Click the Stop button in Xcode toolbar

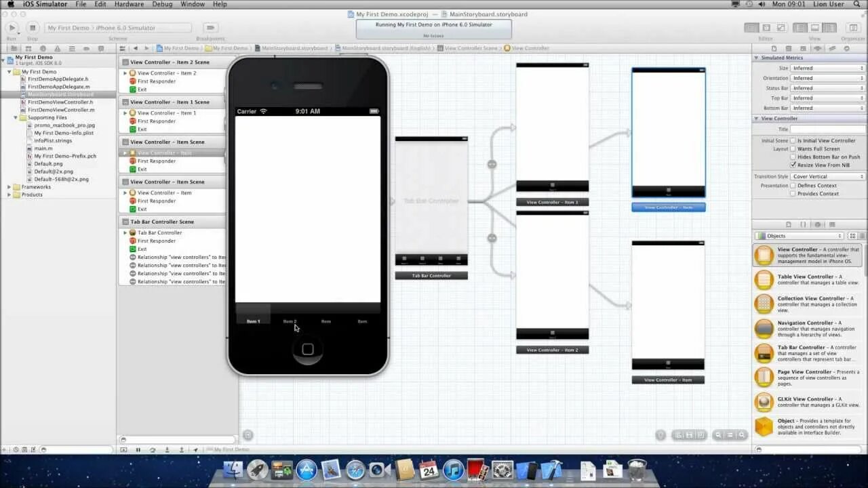pyautogui.click(x=32, y=28)
